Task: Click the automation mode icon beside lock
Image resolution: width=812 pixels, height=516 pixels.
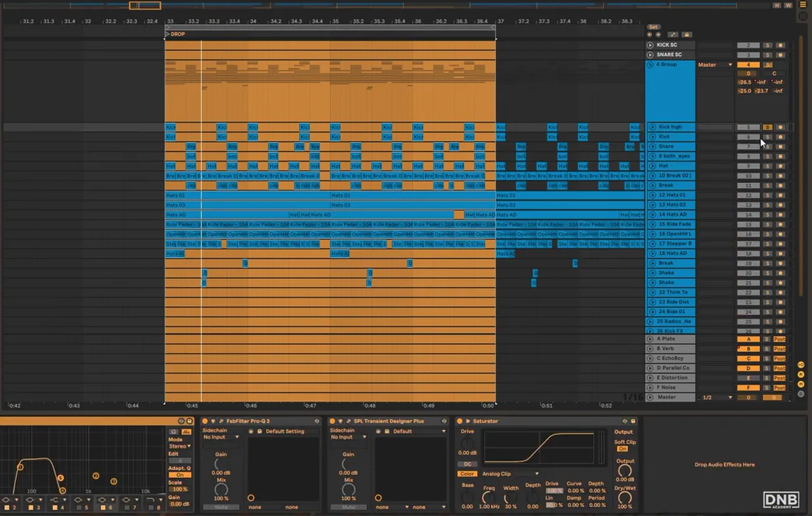Action: point(673,35)
